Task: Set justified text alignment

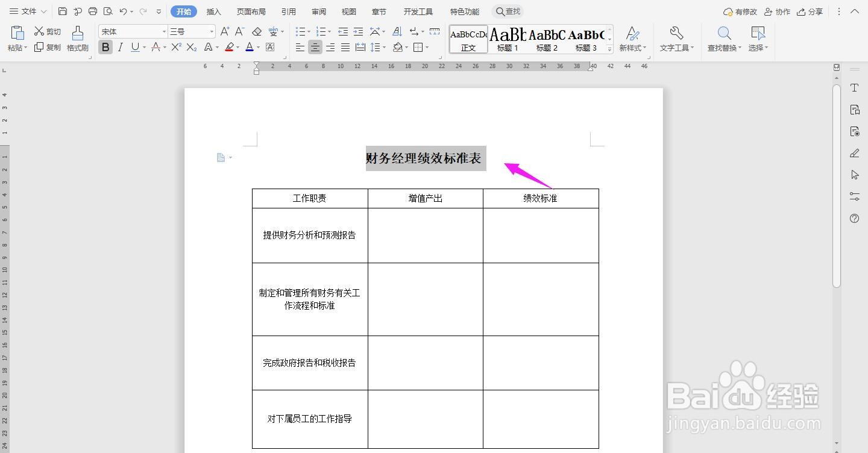Action: tap(345, 47)
